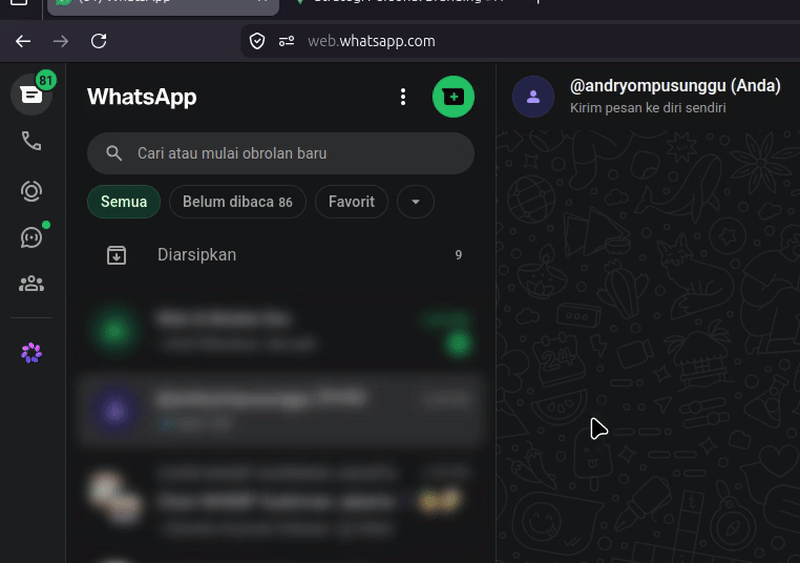The image size is (800, 563).
Task: Go forward with the browser forward arrow
Action: 61,41
